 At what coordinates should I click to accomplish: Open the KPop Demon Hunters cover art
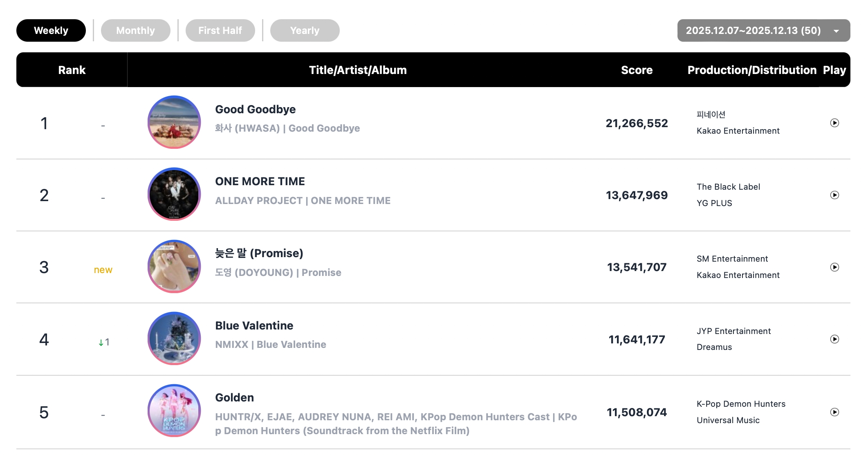click(174, 410)
